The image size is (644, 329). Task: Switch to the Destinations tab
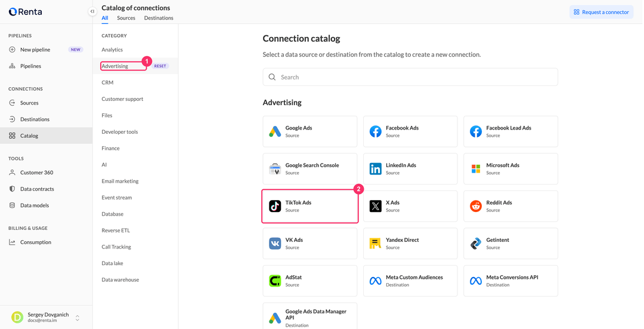point(159,18)
